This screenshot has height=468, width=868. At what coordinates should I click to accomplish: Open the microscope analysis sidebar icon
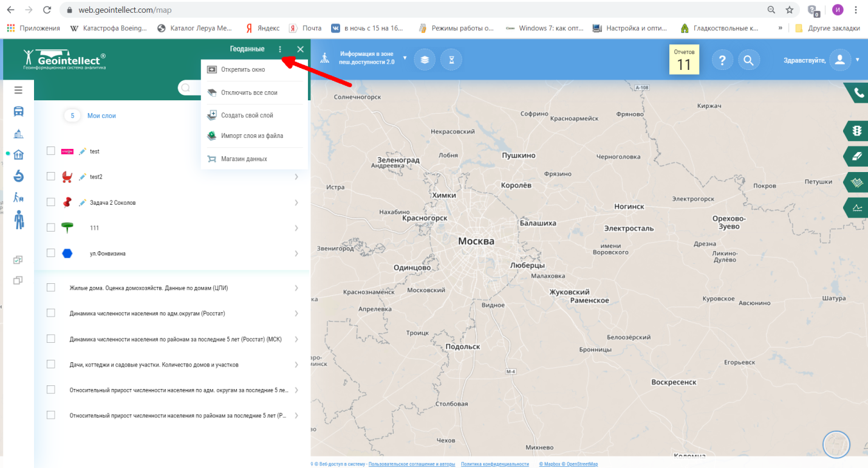(x=19, y=176)
